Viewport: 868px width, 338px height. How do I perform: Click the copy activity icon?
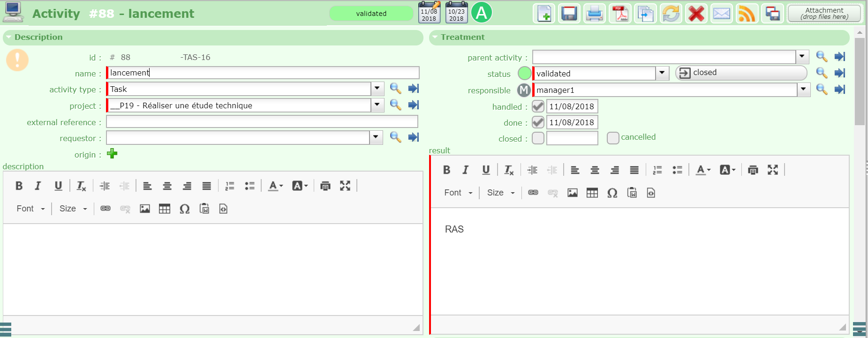646,14
